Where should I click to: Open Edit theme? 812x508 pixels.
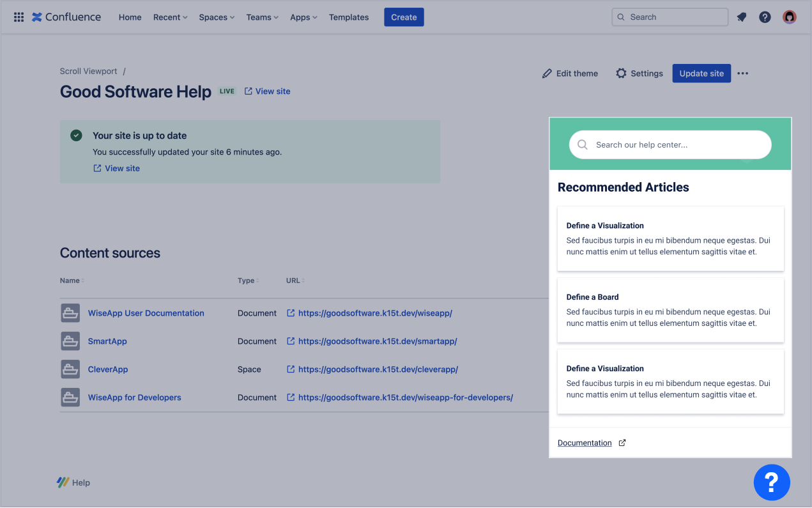coord(570,73)
